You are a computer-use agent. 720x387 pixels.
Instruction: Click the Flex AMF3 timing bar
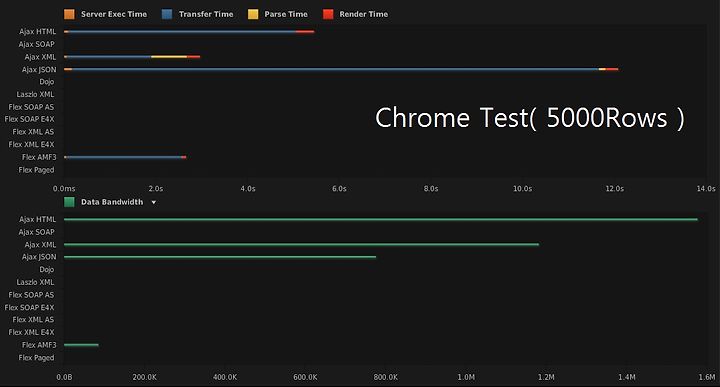click(x=125, y=157)
